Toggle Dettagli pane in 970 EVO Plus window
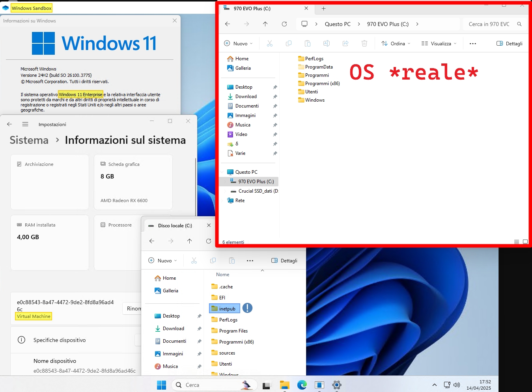This screenshot has width=532, height=392. (510, 43)
